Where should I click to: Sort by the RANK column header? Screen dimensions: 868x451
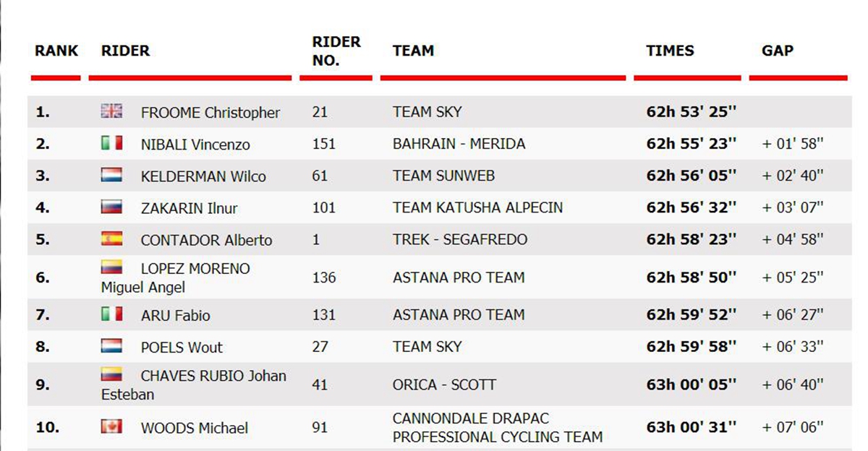click(56, 51)
